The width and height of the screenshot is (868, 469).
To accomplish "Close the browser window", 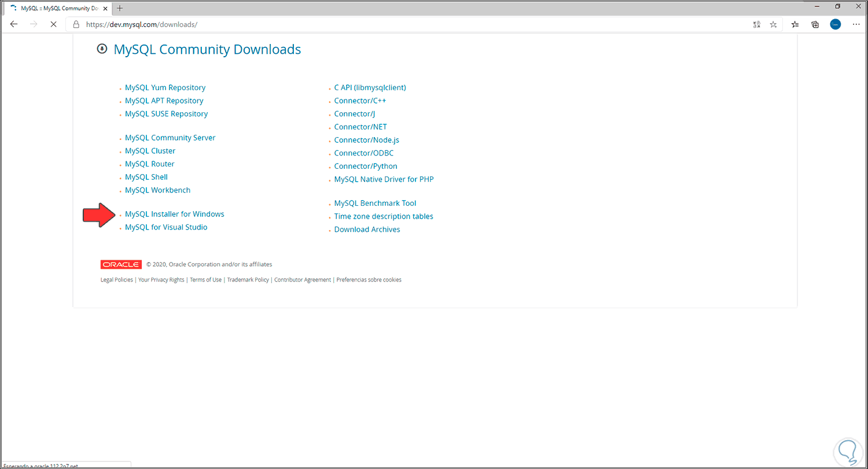I will 857,6.
